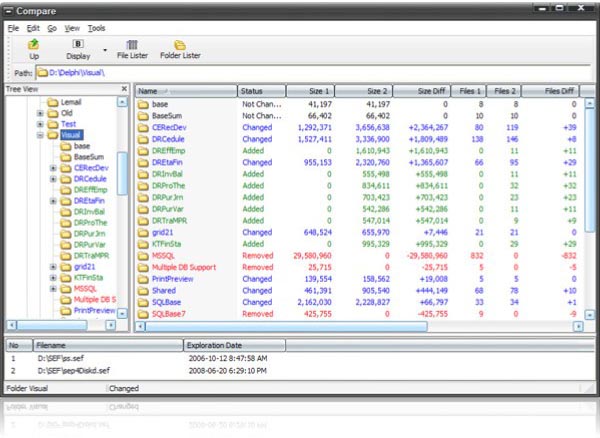The height and width of the screenshot is (438, 600).
Task: Open the Display dropdown arrow
Action: pyautogui.click(x=105, y=48)
